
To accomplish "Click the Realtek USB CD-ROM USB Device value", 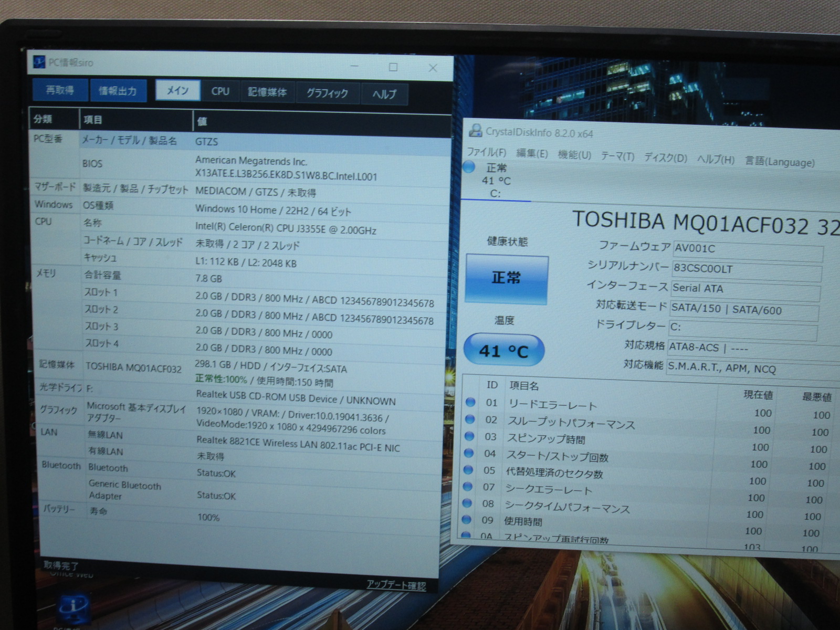I will (x=296, y=398).
